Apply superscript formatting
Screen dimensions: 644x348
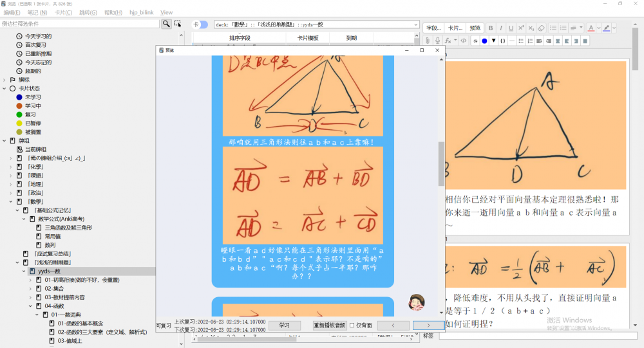521,28
